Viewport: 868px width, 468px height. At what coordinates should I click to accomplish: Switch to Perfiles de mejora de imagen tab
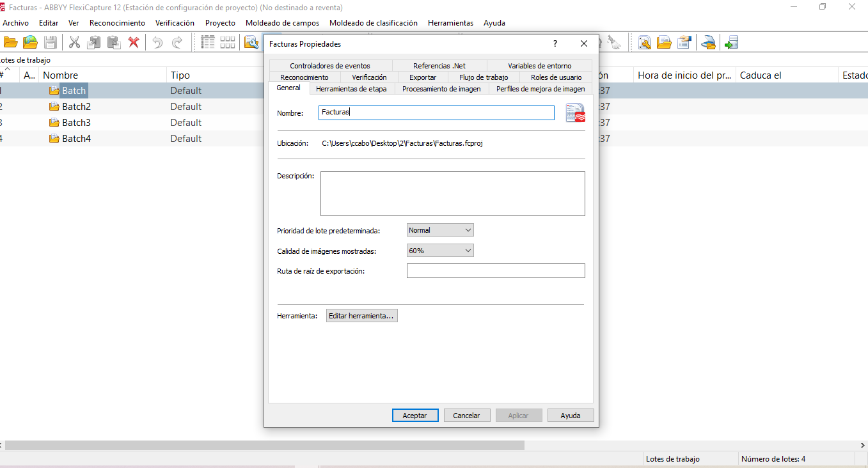pos(541,89)
